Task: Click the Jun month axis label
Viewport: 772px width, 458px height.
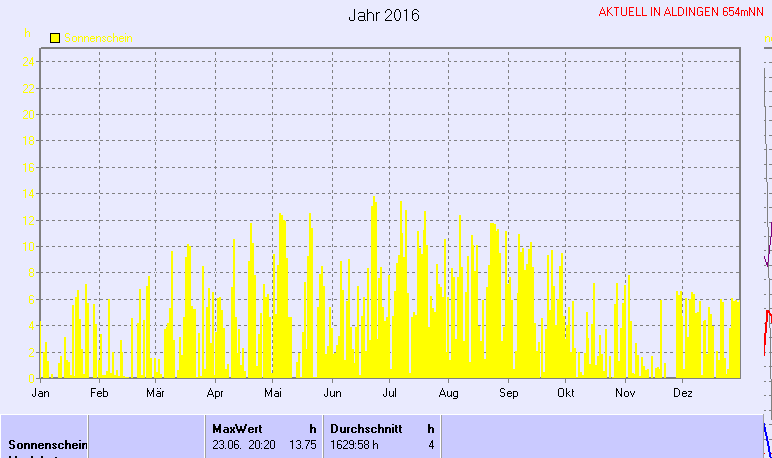Action: (332, 394)
